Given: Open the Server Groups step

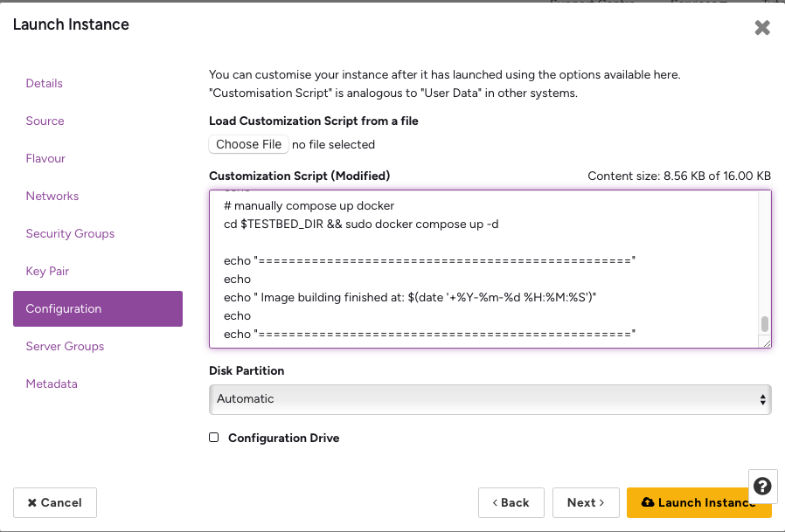Looking at the screenshot, I should pos(65,346).
